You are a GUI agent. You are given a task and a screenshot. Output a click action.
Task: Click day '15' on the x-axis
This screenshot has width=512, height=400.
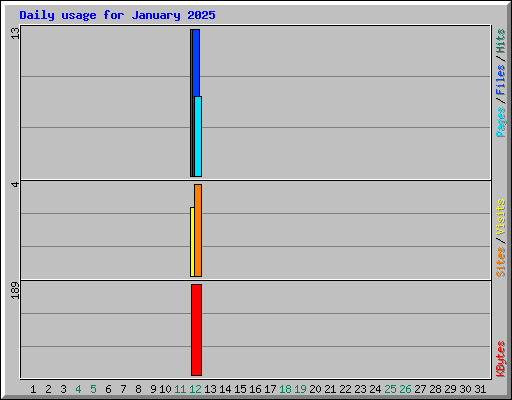tap(240, 389)
